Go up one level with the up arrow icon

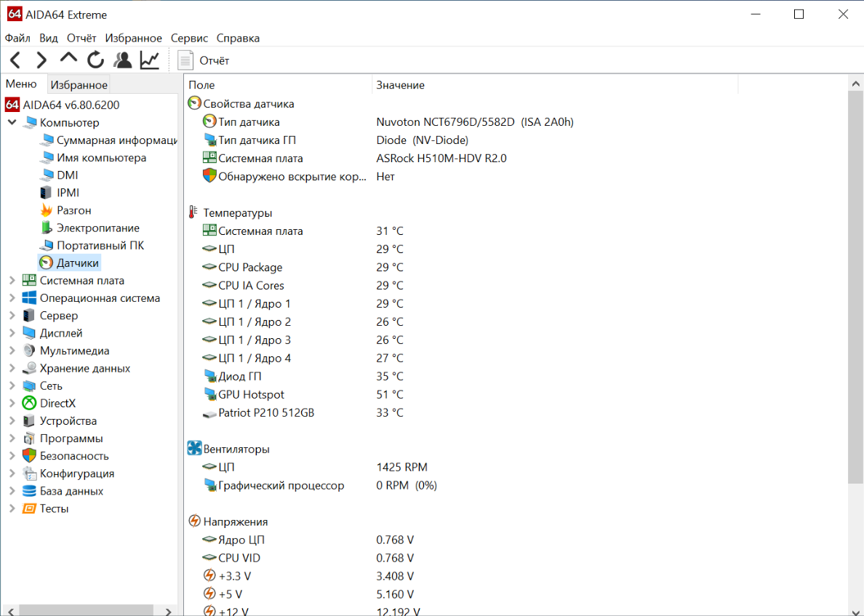68,58
